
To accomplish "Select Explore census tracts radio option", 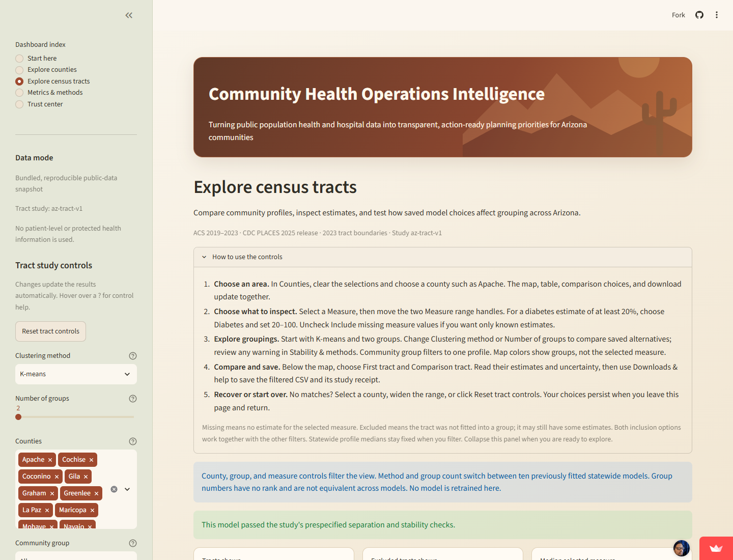I will (x=53, y=81).
